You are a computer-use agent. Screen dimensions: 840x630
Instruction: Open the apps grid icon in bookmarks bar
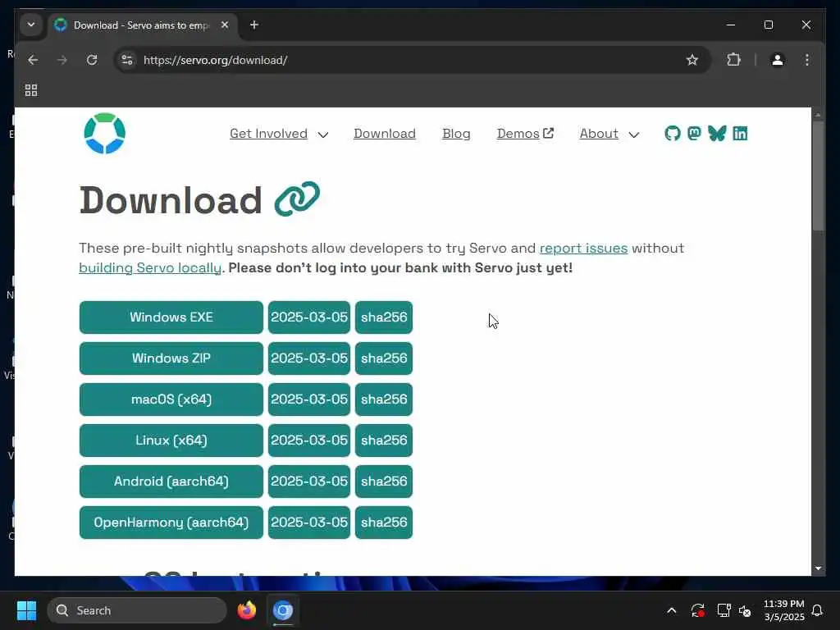coord(31,90)
